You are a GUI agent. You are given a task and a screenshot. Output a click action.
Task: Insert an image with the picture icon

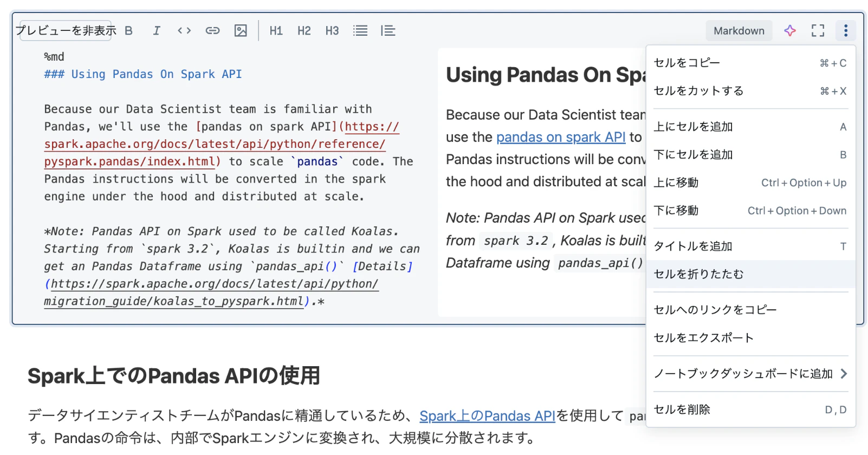pyautogui.click(x=241, y=31)
